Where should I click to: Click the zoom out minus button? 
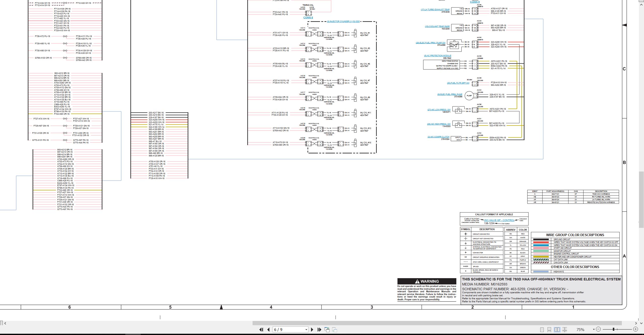[x=598, y=329]
